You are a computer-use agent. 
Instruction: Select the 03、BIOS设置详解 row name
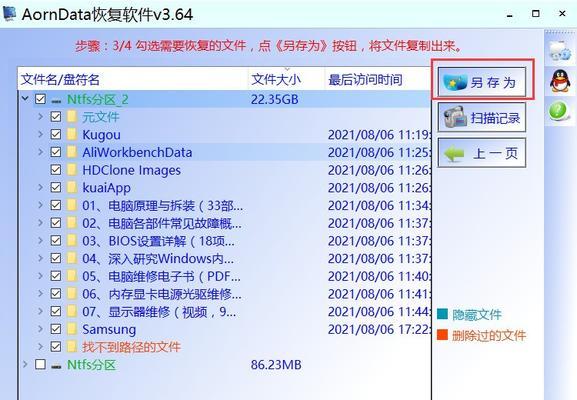pos(158,241)
